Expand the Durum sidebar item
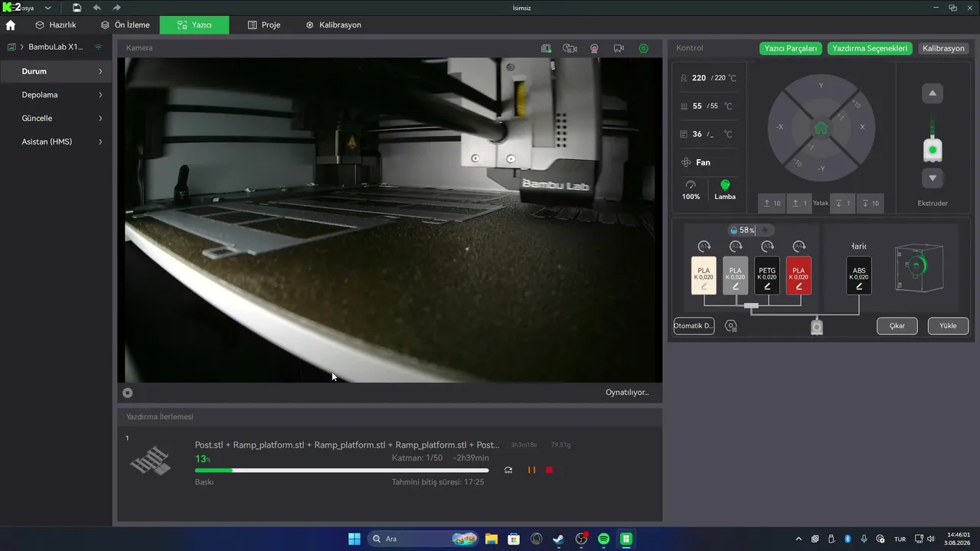Screen dimensions: 980x551 100,71
